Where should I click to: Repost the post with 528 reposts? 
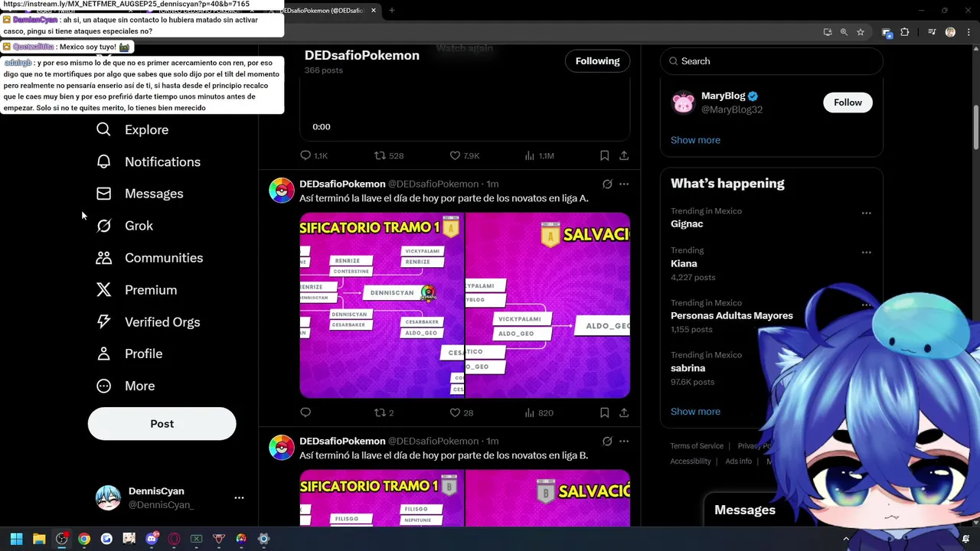(x=388, y=155)
